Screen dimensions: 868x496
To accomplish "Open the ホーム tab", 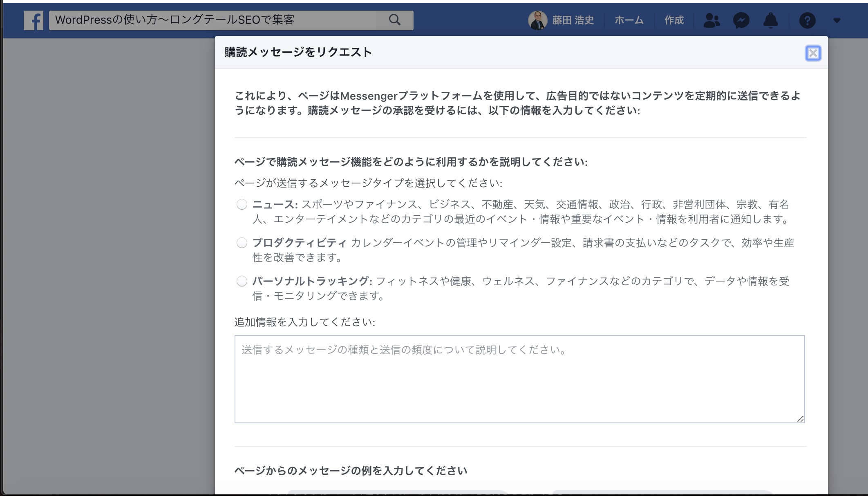I will coord(629,20).
